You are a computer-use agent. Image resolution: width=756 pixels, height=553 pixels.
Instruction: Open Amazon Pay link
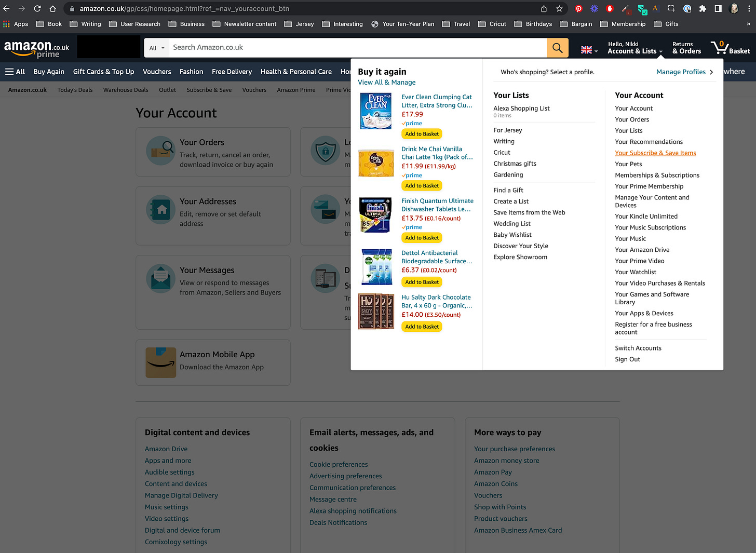pos(493,473)
